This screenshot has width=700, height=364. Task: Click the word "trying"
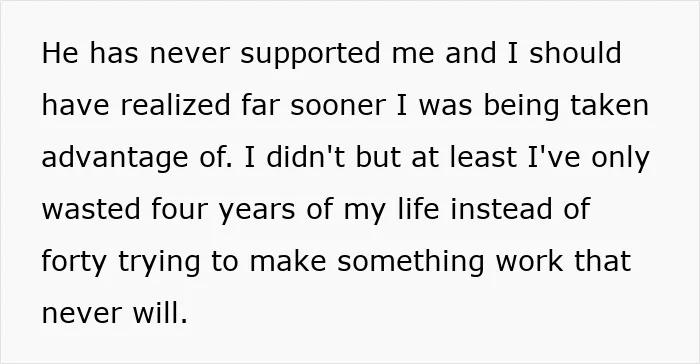159,263
